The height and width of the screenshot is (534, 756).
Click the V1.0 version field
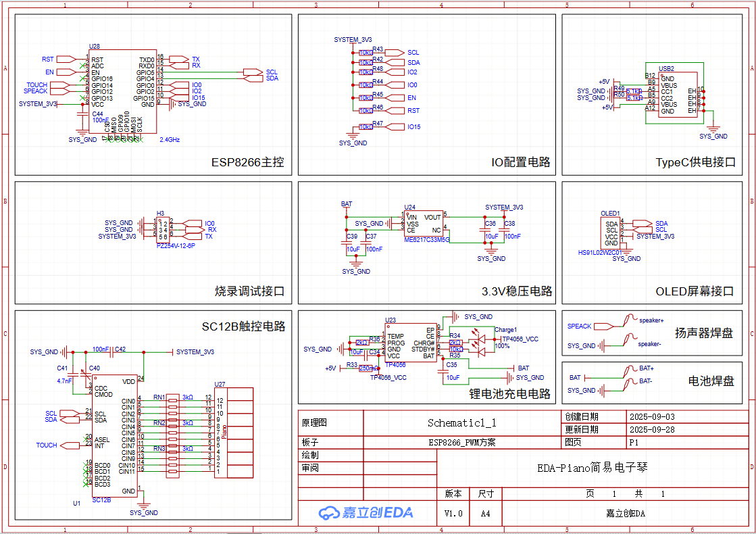click(453, 514)
